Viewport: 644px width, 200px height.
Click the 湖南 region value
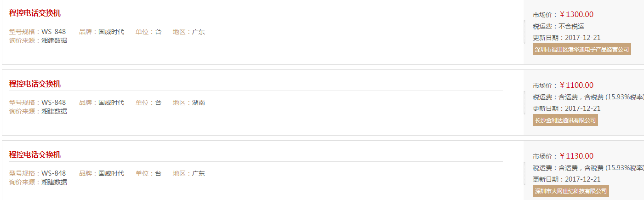click(x=199, y=103)
